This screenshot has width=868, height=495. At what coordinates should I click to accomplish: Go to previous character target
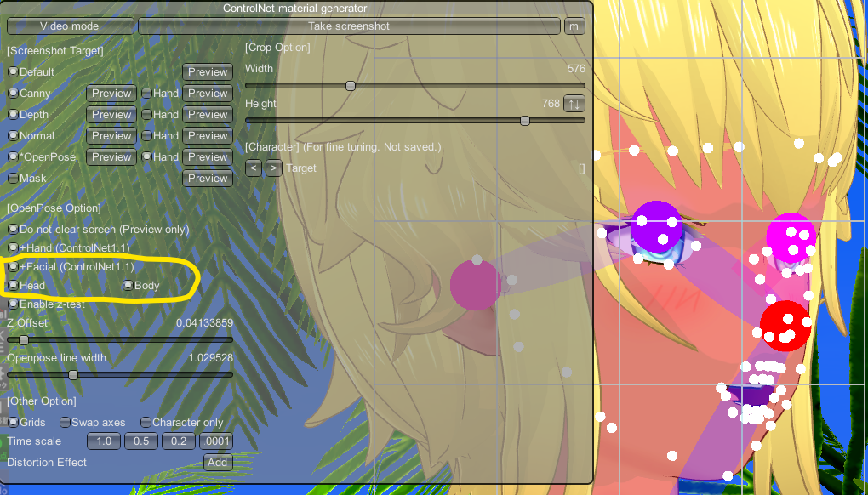[x=254, y=168]
